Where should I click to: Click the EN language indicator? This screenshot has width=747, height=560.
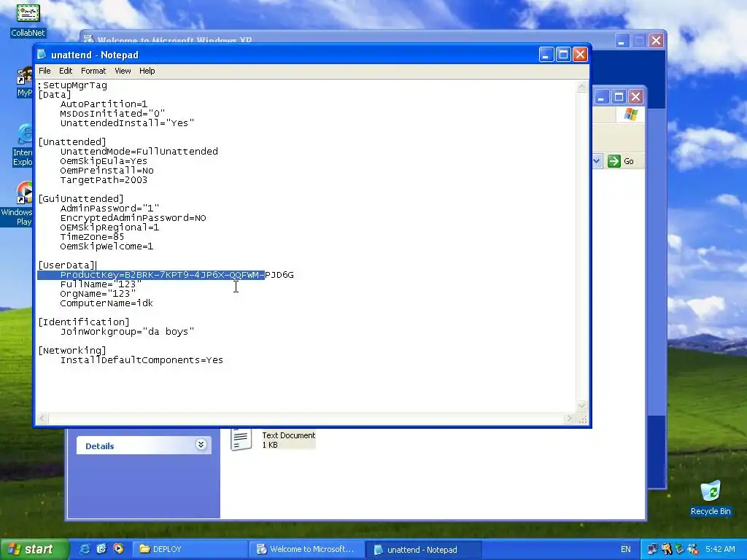(625, 549)
